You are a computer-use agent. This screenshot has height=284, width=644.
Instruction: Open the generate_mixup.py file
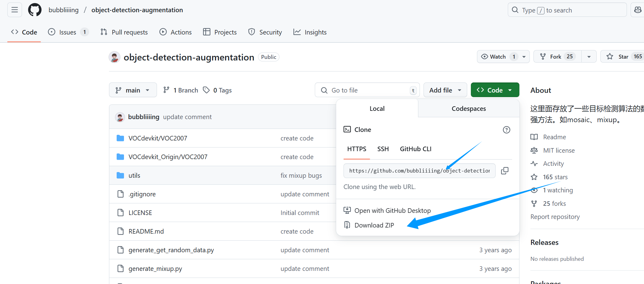155,269
